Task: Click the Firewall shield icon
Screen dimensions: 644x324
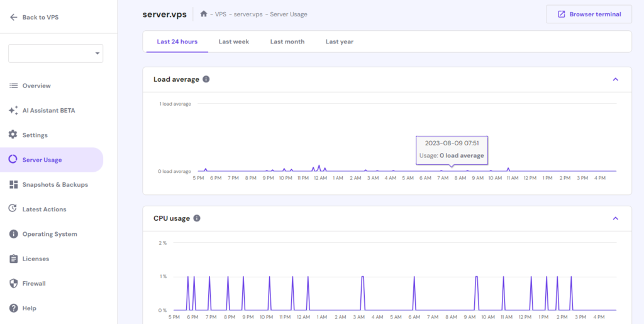Action: click(13, 283)
